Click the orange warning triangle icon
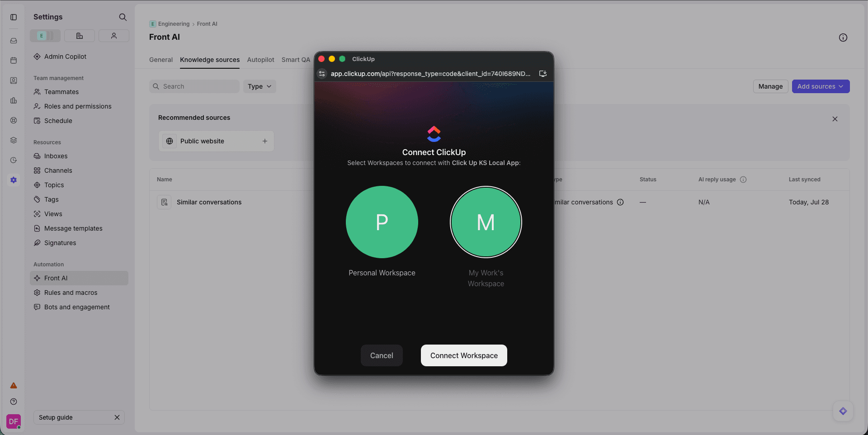Image resolution: width=868 pixels, height=435 pixels. [x=14, y=386]
